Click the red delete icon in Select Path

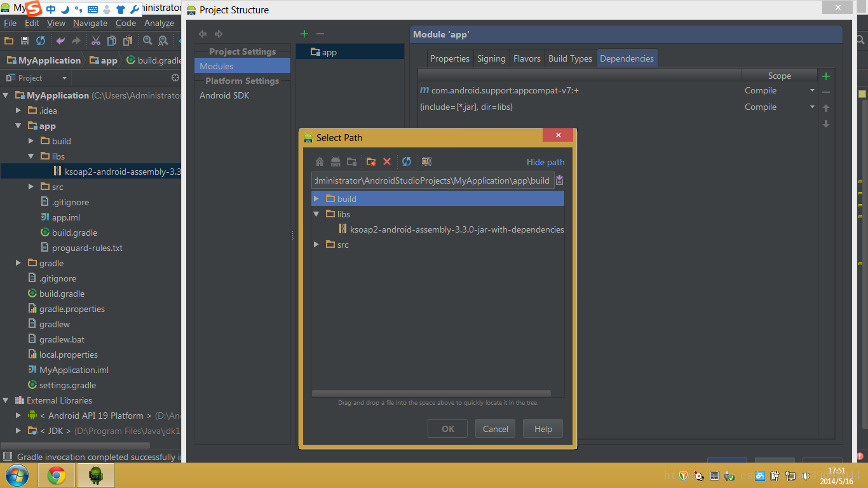coord(387,162)
